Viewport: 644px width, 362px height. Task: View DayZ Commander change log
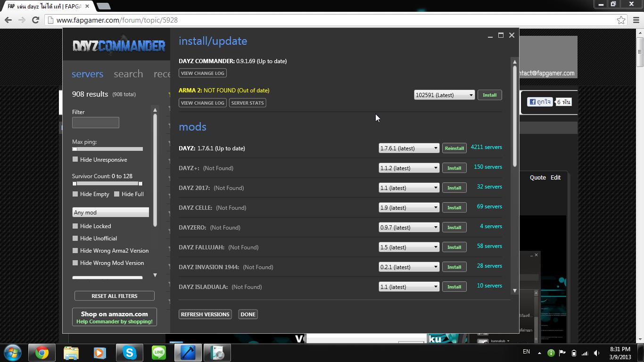coord(203,73)
